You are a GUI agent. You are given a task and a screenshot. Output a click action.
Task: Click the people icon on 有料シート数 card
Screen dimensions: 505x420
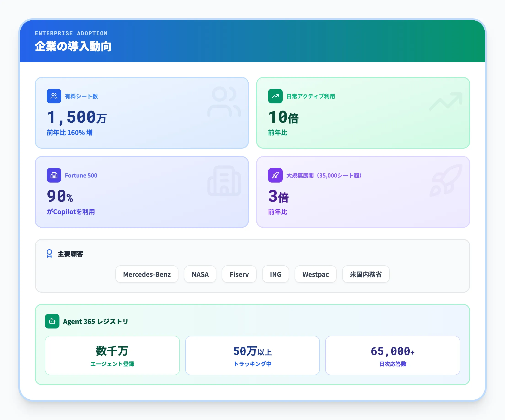point(54,96)
